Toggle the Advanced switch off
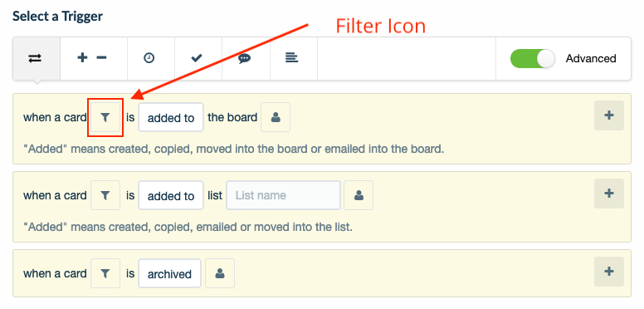This screenshot has width=644, height=309. (x=532, y=58)
